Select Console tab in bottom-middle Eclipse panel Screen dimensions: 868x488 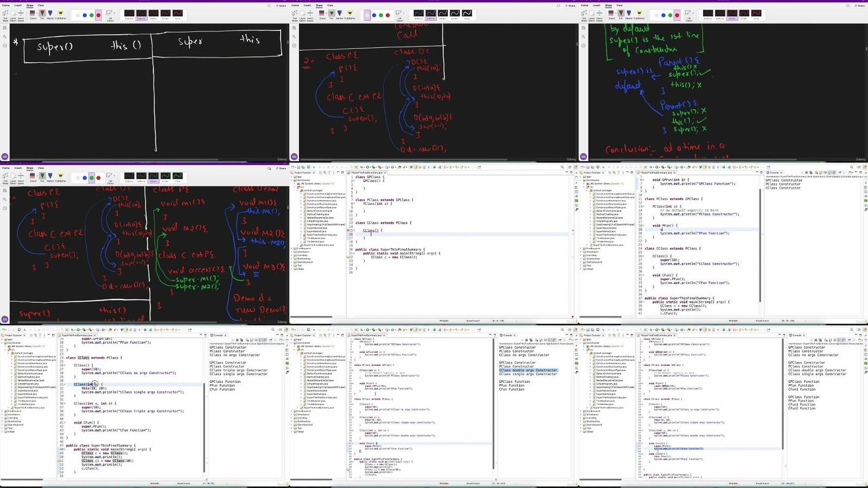point(508,335)
